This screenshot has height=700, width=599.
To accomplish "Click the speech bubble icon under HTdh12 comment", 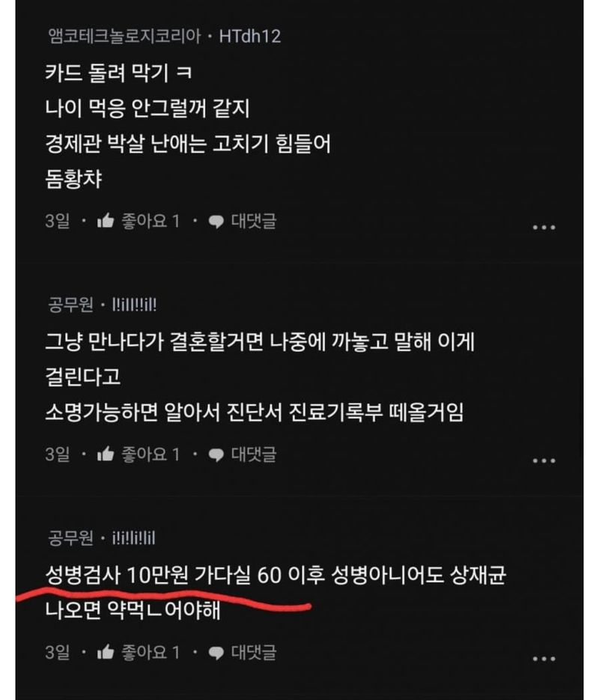I will (216, 222).
